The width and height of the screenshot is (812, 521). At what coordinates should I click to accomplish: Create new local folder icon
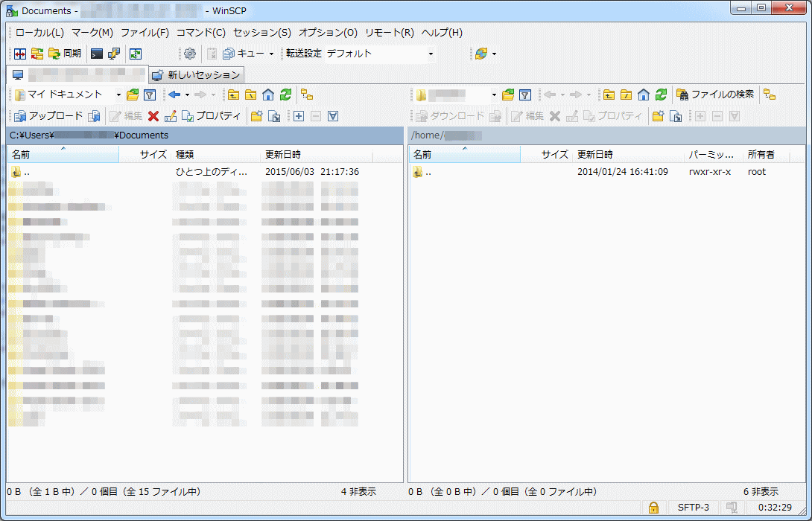click(256, 116)
